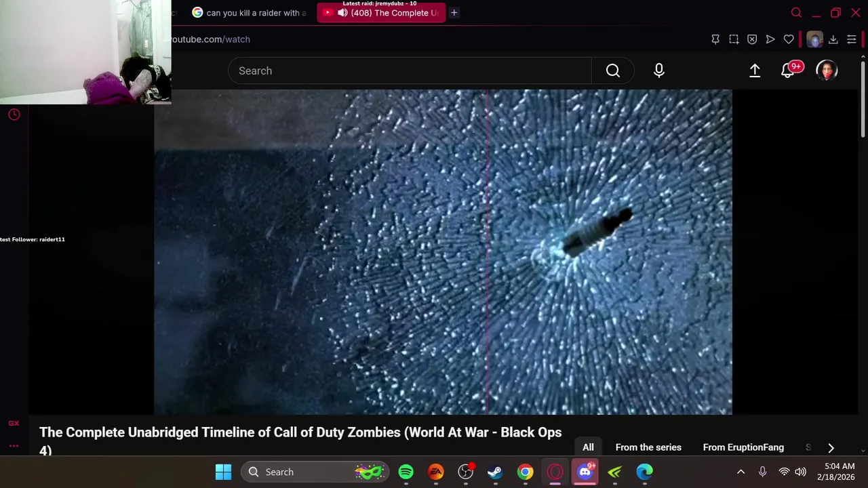Click the YouTube search magnifier button

tap(613, 70)
